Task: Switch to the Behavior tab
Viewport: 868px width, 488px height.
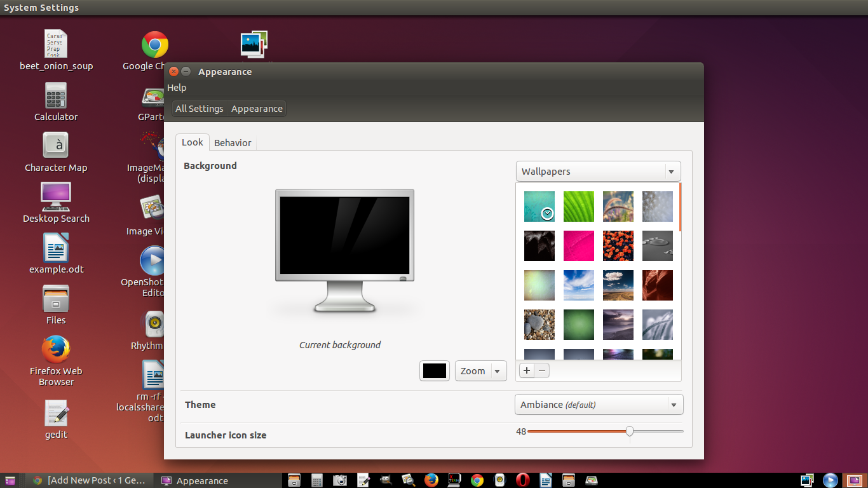Action: coord(233,143)
